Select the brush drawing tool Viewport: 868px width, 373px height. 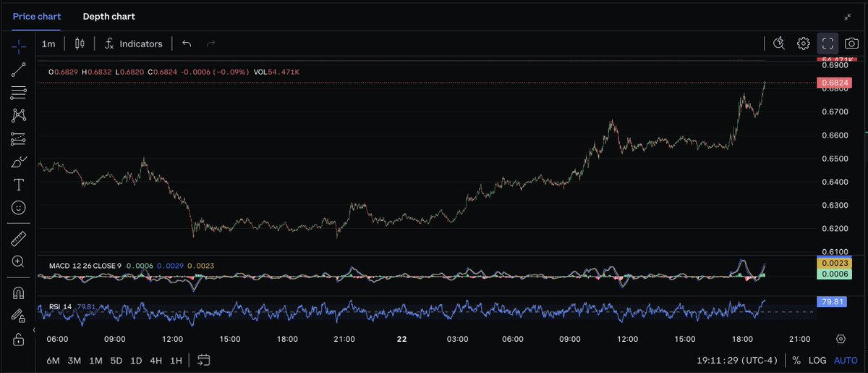tap(19, 162)
